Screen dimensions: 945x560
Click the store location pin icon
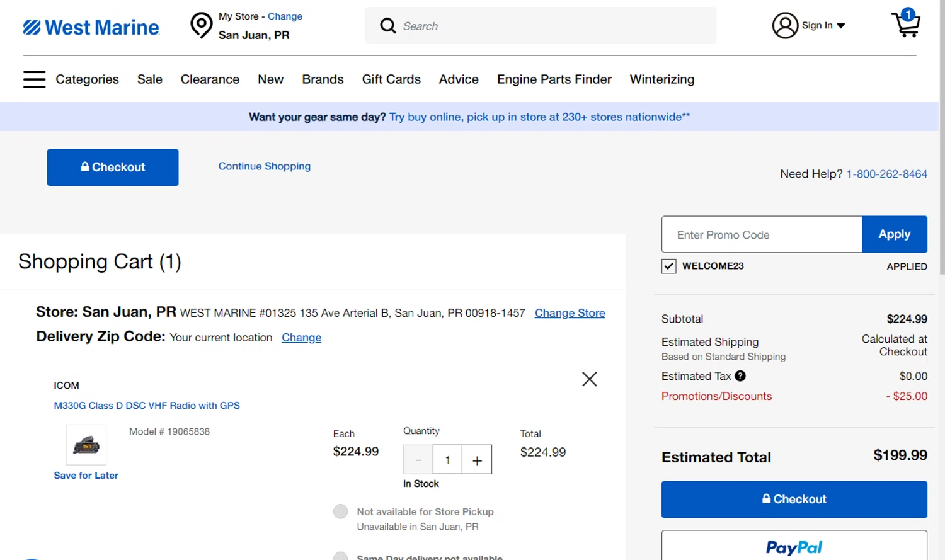(x=202, y=26)
